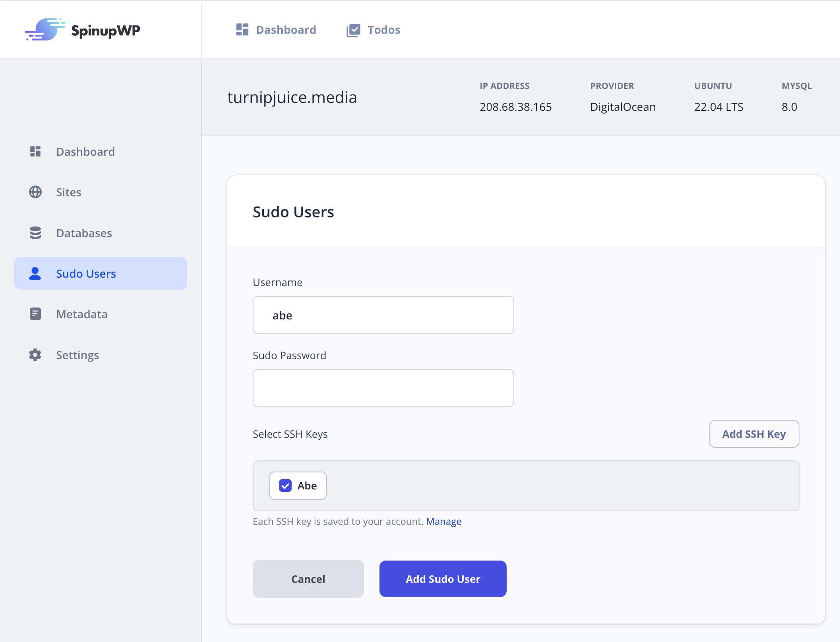Click the Add Sudo User button
Screen dimensions: 840x642
click(x=443, y=579)
